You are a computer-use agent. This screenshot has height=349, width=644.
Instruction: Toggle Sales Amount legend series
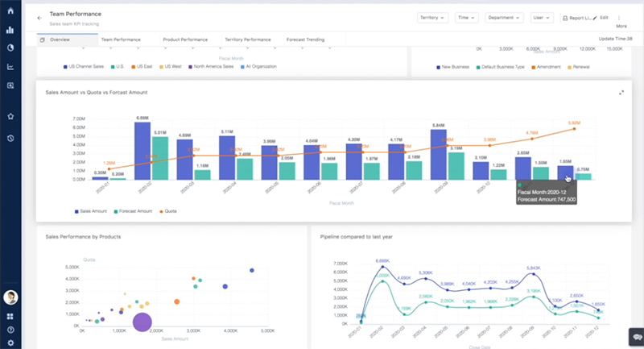tap(90, 211)
